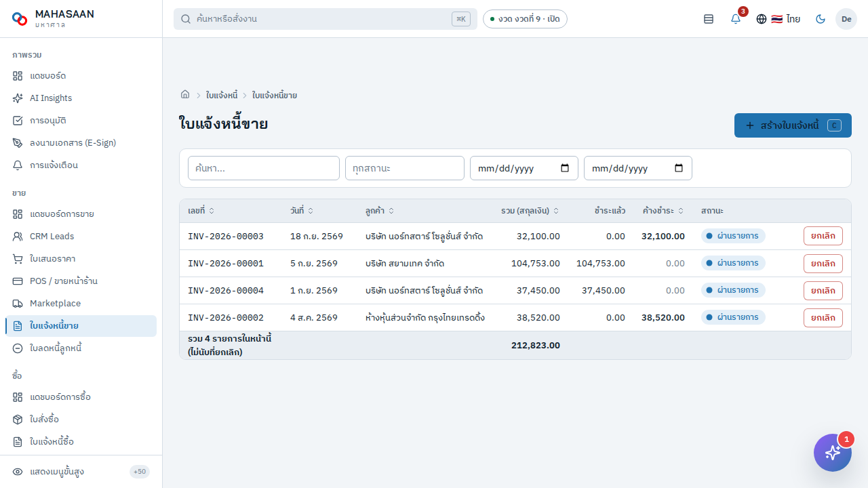This screenshot has width=868, height=488.
Task: Open ใบลดหนี้ลูกหนี้ credit notes in sidebar
Action: (x=81, y=348)
